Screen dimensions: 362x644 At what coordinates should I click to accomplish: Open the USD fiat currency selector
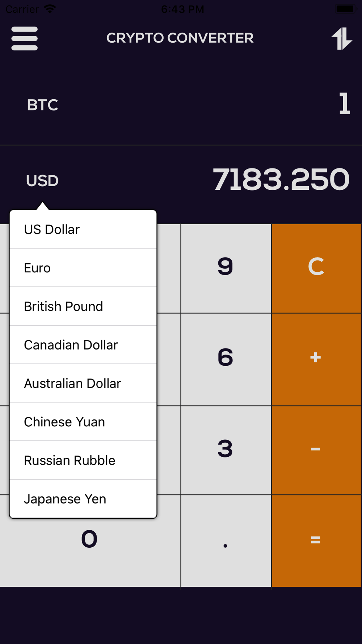[42, 181]
